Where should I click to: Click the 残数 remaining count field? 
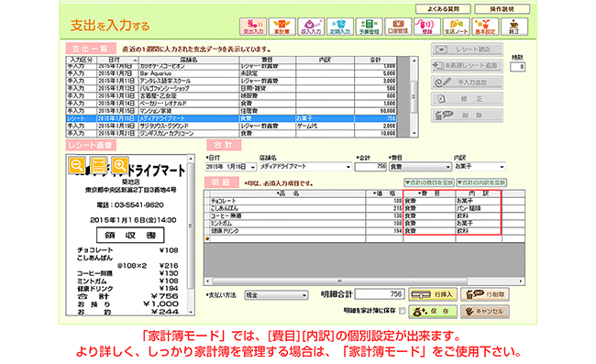click(517, 67)
